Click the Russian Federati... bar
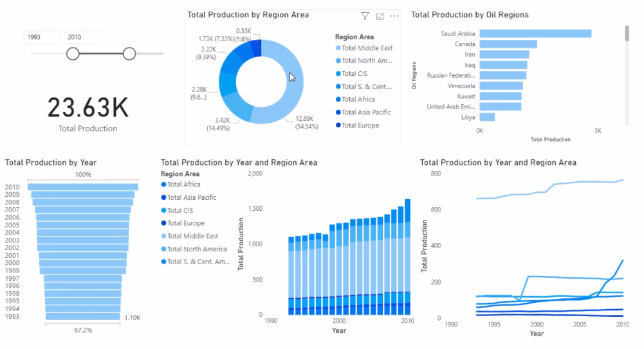Viewport: 644px width, 349px height. 503,75
